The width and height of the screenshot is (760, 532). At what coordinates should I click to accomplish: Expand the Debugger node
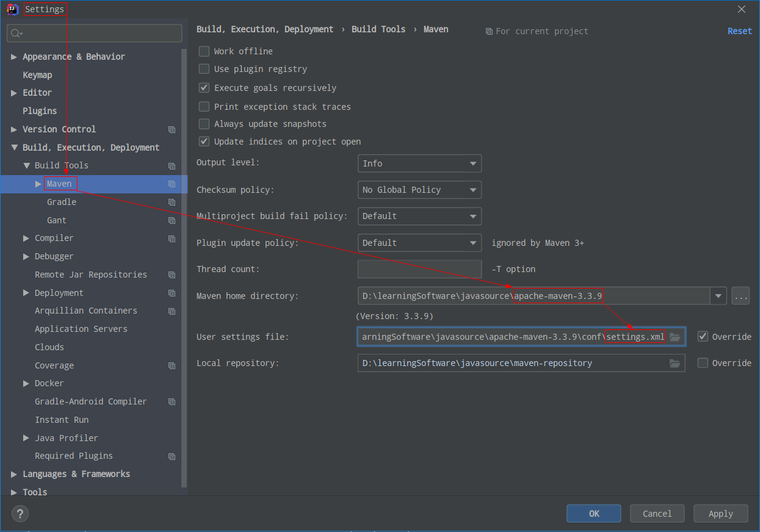[x=26, y=256]
